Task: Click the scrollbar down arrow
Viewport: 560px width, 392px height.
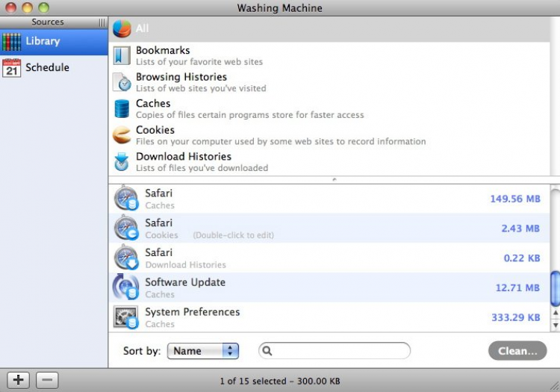Action: click(x=555, y=326)
